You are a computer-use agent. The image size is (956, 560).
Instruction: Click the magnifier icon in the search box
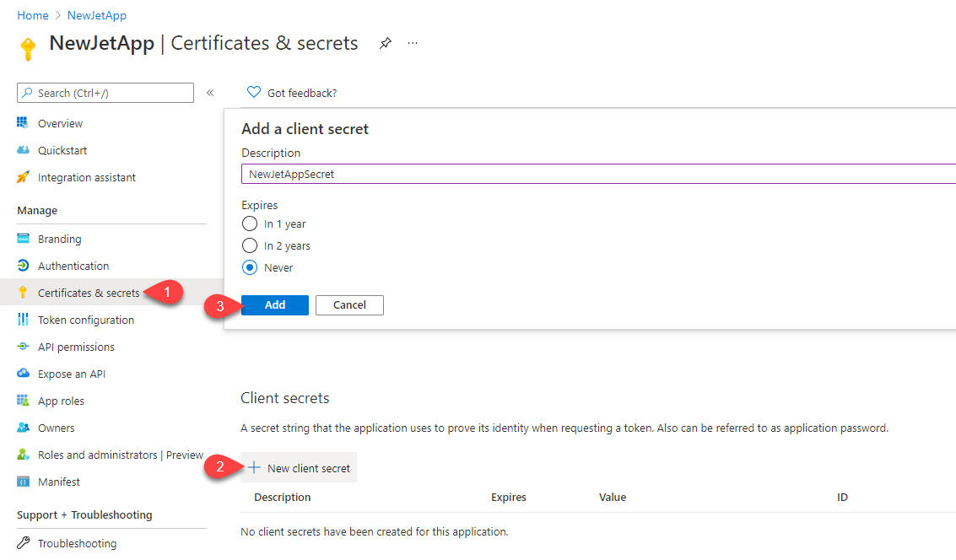[x=28, y=93]
